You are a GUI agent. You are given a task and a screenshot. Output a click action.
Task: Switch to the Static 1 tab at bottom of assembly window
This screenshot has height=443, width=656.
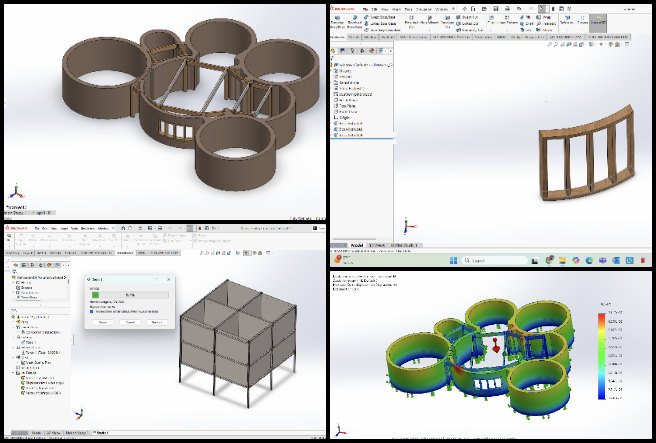point(100,433)
